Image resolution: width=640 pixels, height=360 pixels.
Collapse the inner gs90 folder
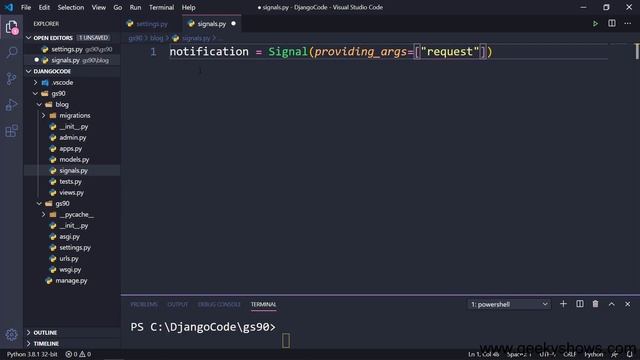click(x=72, y=203)
